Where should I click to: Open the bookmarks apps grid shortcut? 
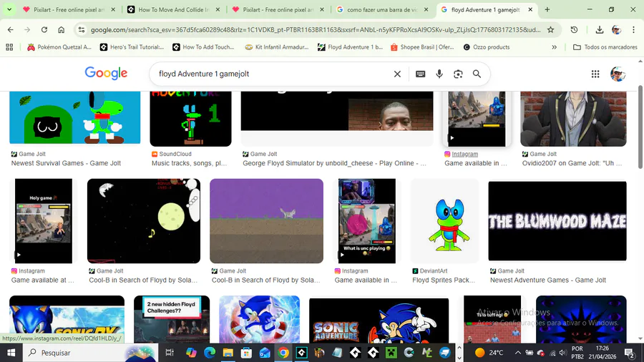[x=9, y=47]
